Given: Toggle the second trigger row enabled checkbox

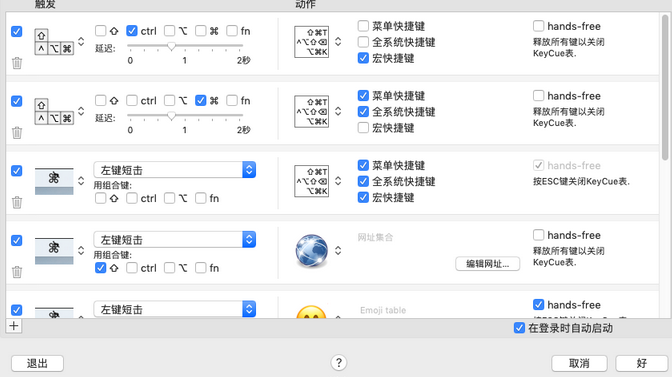Looking at the screenshot, I should click(x=17, y=101).
